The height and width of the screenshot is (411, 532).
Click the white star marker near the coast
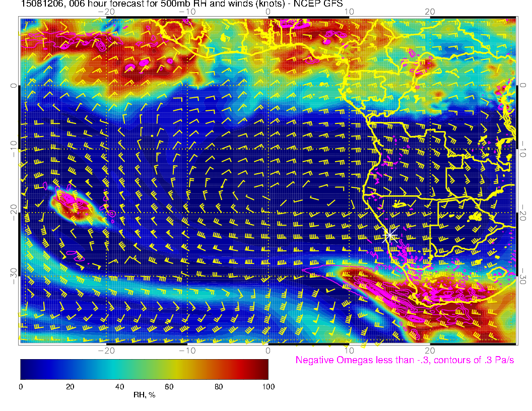tap(390, 235)
